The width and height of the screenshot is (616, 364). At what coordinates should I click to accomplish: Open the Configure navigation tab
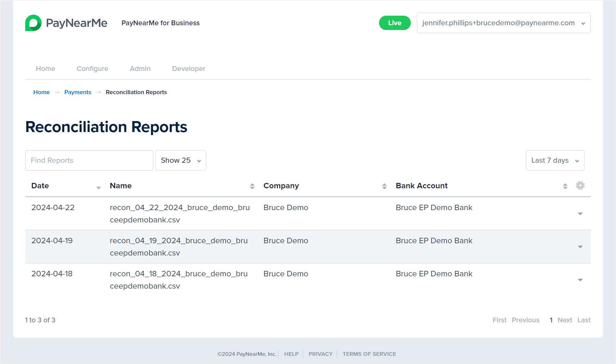point(93,69)
